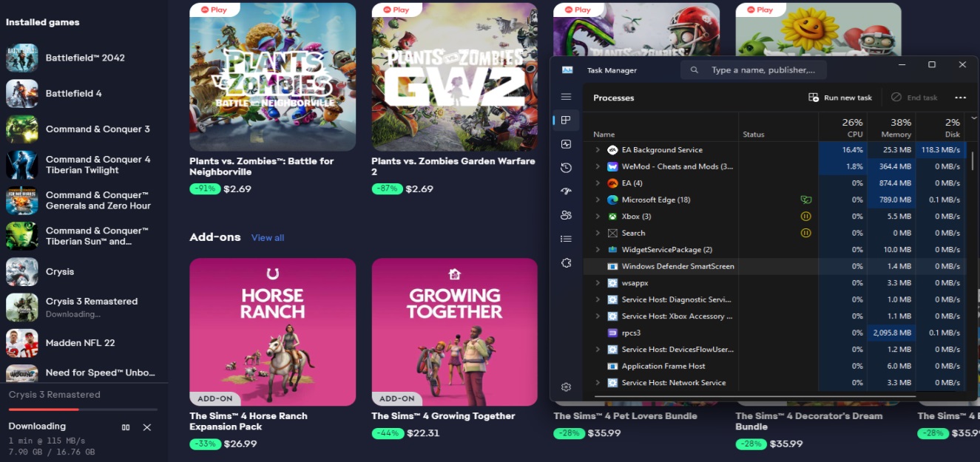Click Xbox suspended status pause icon

click(x=806, y=217)
